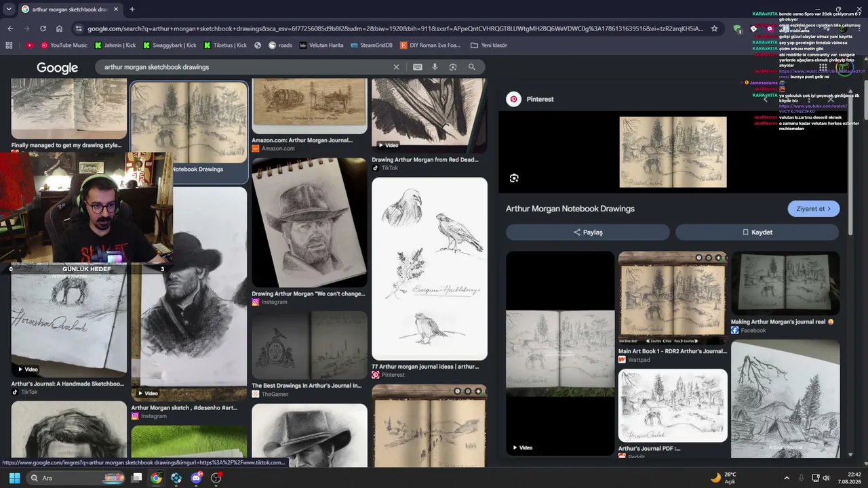Bookmark this page with the star
The height and width of the screenshot is (488, 868).
click(714, 28)
